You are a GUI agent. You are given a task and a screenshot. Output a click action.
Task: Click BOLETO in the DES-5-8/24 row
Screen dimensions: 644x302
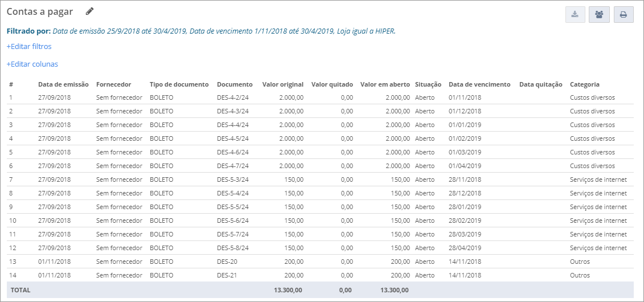point(161,248)
